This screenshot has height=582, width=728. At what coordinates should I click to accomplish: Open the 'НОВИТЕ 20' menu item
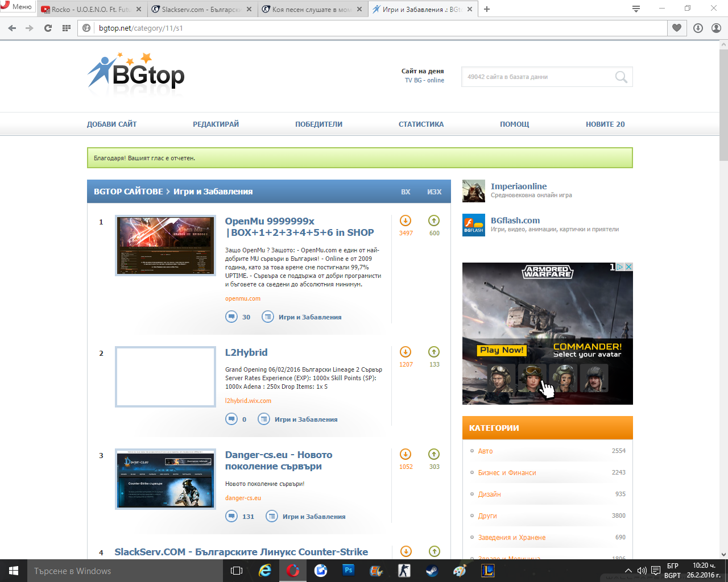(605, 124)
